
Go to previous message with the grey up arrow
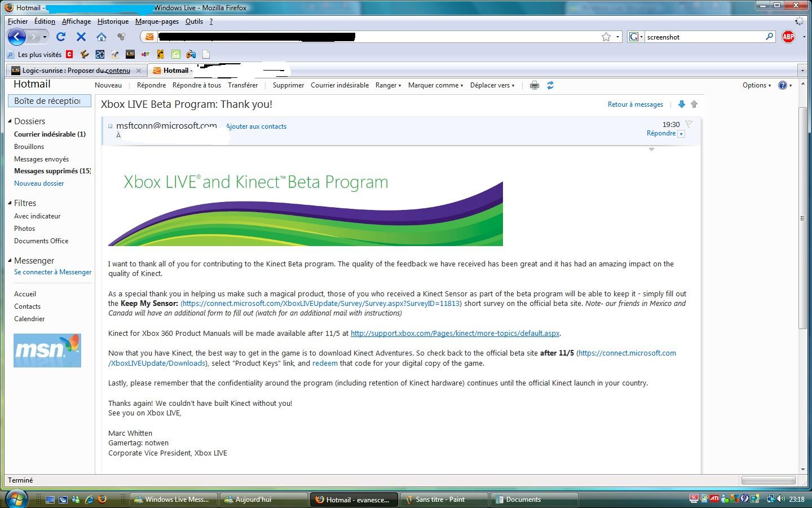[694, 104]
